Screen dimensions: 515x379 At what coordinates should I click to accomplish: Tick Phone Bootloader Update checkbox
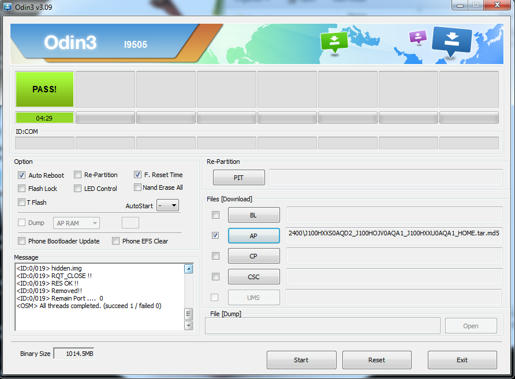pyautogui.click(x=22, y=241)
